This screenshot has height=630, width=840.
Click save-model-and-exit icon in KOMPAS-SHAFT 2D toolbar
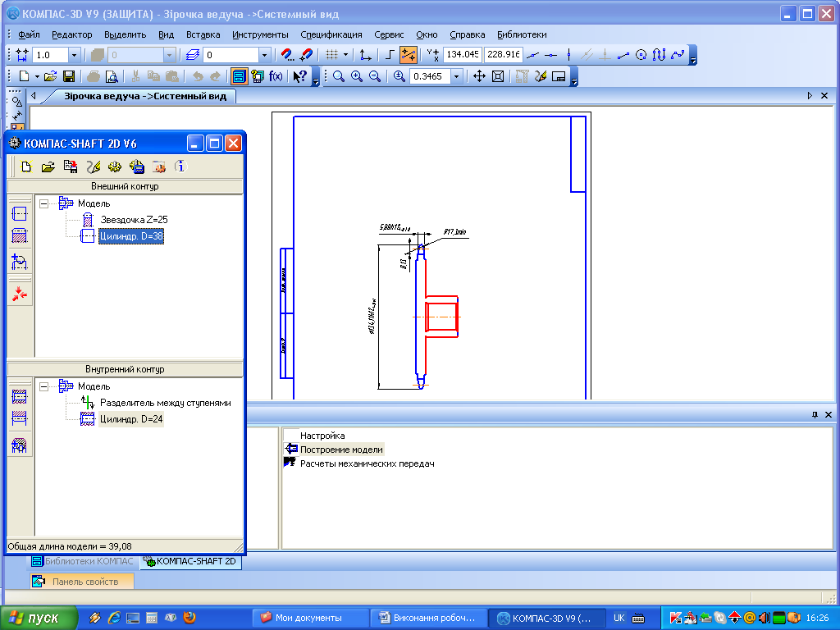71,167
